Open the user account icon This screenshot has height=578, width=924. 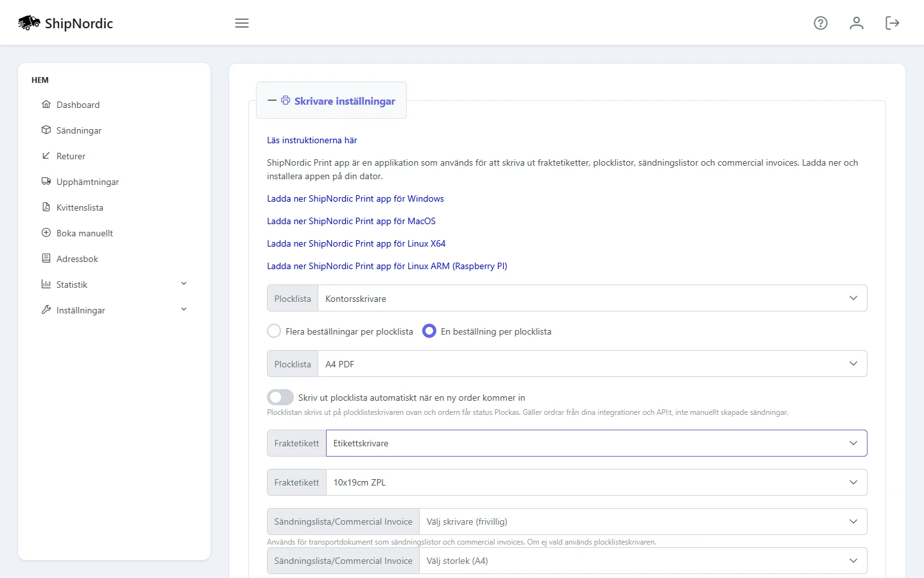[x=857, y=23]
